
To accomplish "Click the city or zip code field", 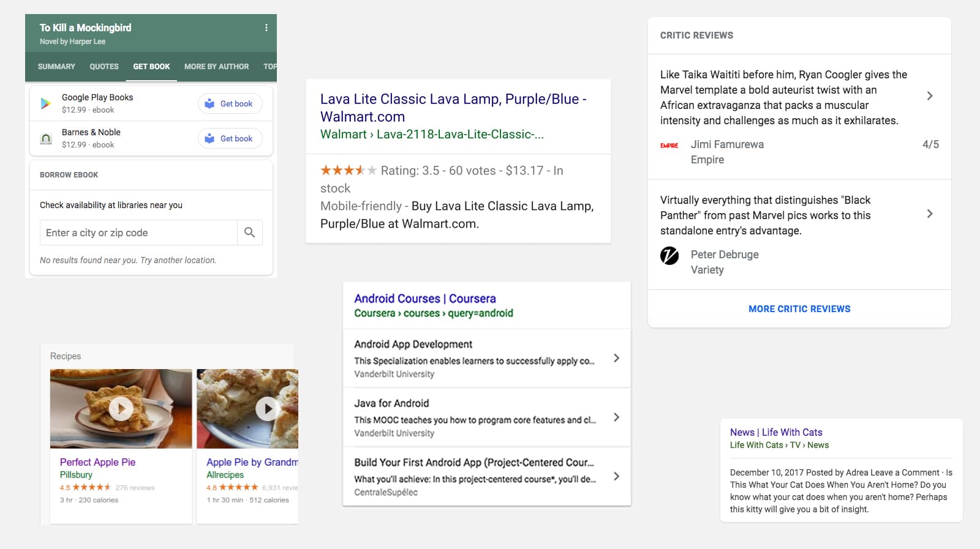I will pos(138,233).
